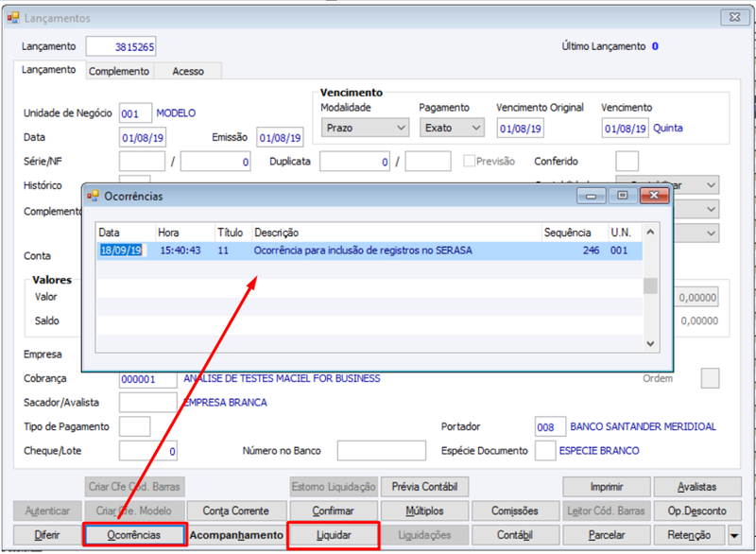
Task: Click the Duplicata number field
Action: [355, 162]
